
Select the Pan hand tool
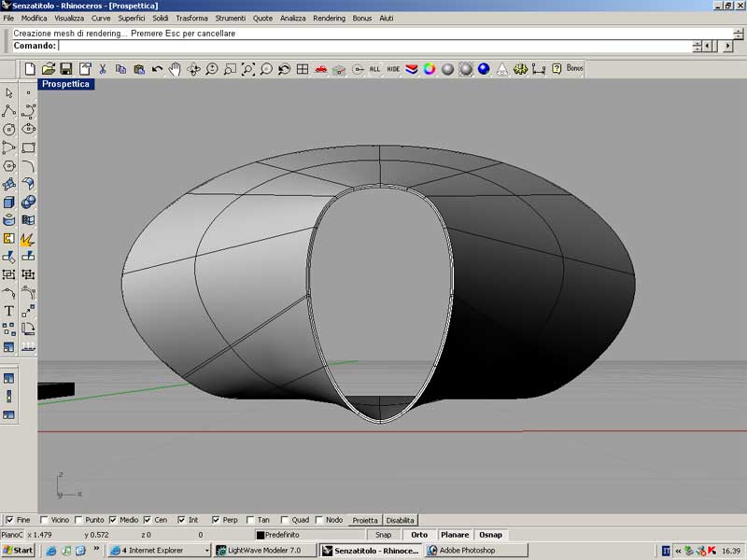pyautogui.click(x=175, y=68)
